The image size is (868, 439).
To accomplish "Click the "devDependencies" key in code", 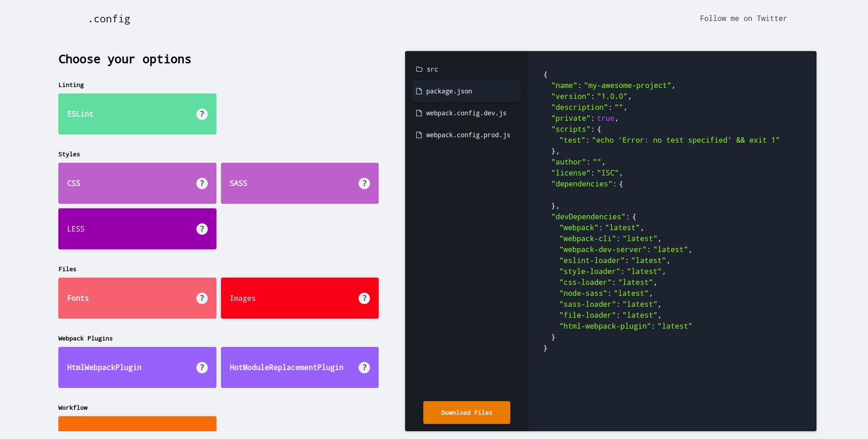I will pyautogui.click(x=589, y=217).
